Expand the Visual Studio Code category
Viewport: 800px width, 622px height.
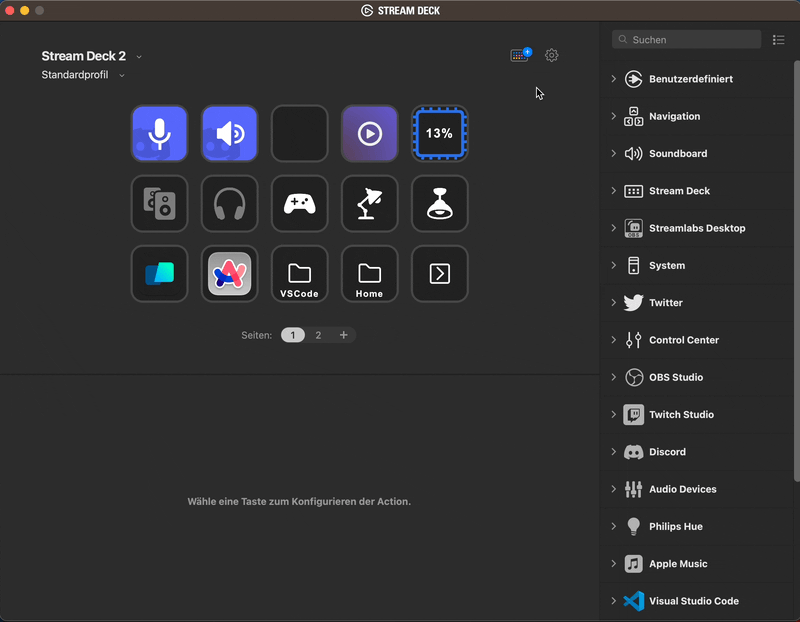[x=614, y=601]
